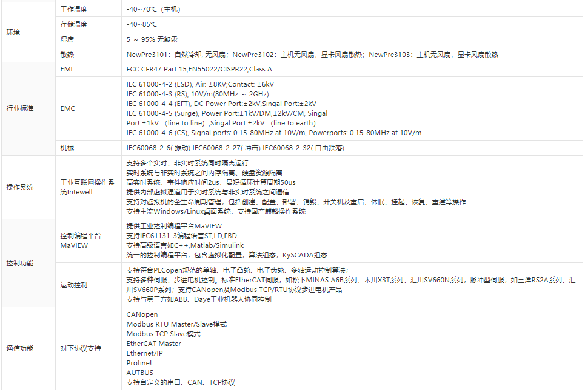Click the 对下协议支持 row label
The image size is (585, 392).
point(81,348)
